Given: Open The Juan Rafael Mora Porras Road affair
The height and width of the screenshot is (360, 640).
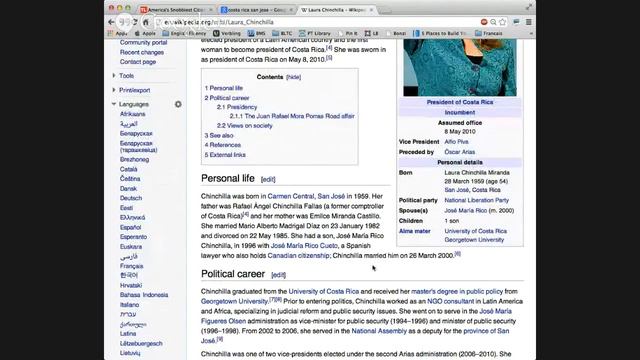Looking at the screenshot, I should click(292, 116).
